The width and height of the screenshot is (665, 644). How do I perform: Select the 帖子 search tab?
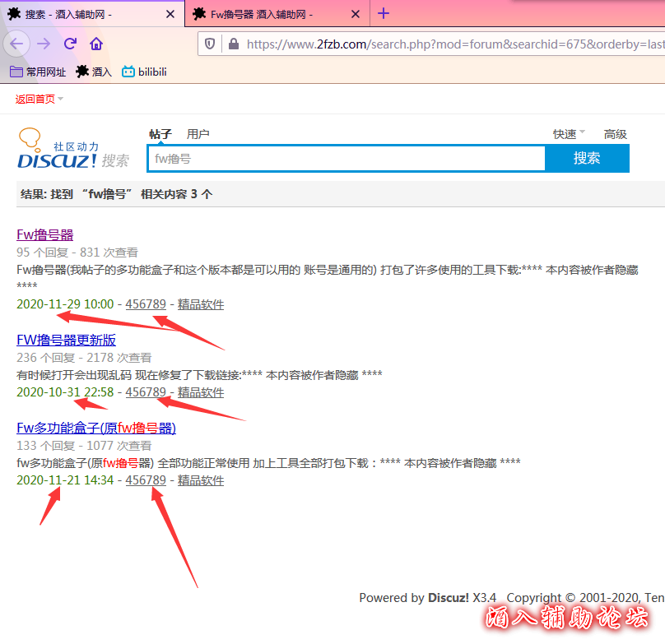click(x=160, y=134)
